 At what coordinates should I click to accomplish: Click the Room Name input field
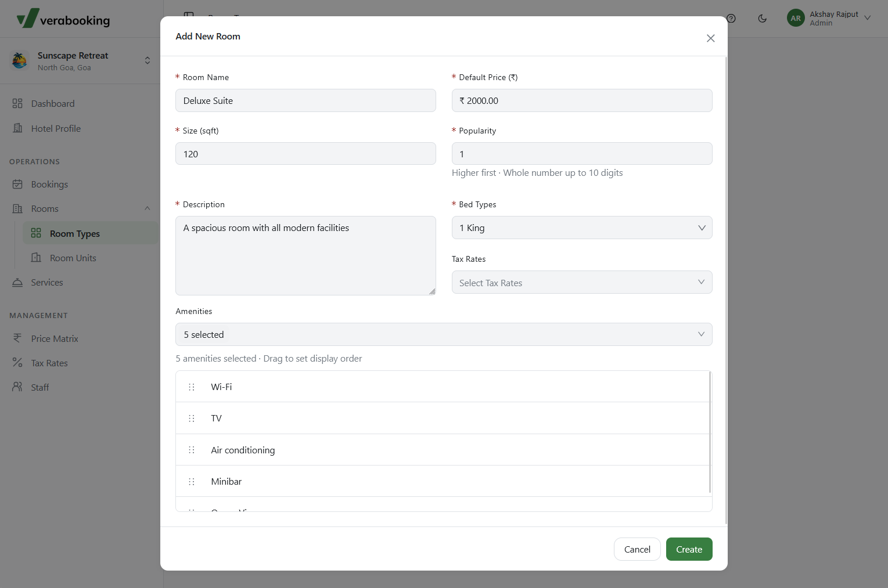click(x=305, y=100)
